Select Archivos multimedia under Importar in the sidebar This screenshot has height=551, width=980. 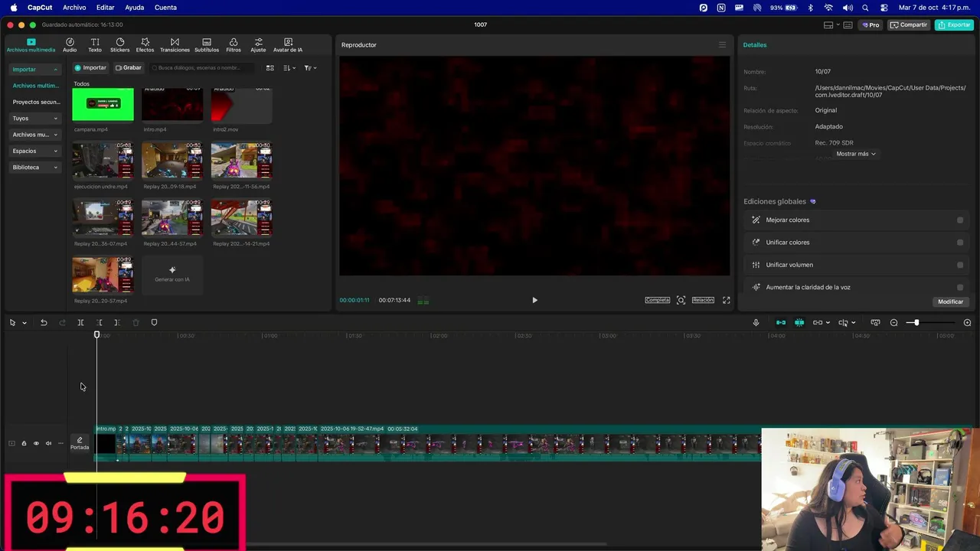pyautogui.click(x=35, y=86)
